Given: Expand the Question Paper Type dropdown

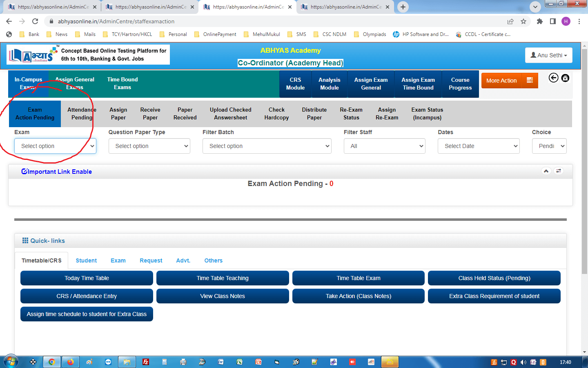Looking at the screenshot, I should pyautogui.click(x=149, y=146).
